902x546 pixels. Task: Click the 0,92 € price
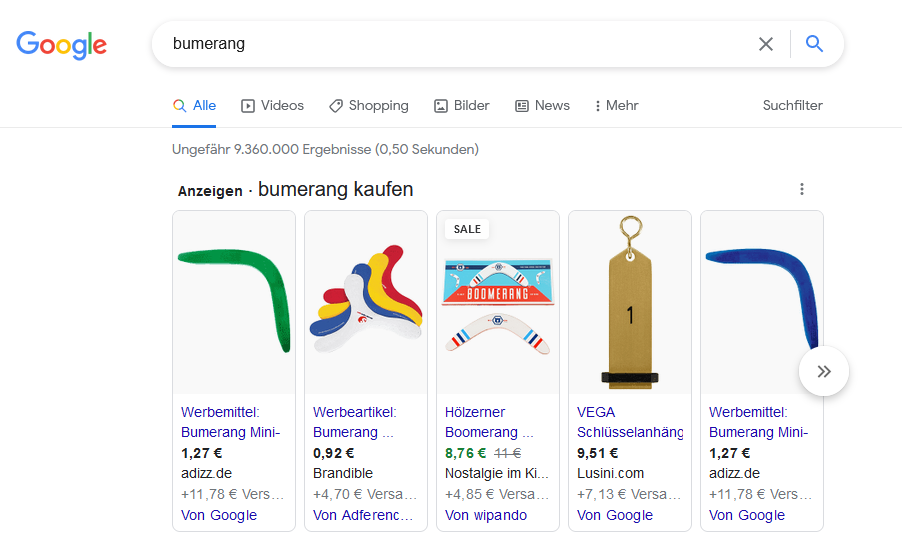point(334,453)
